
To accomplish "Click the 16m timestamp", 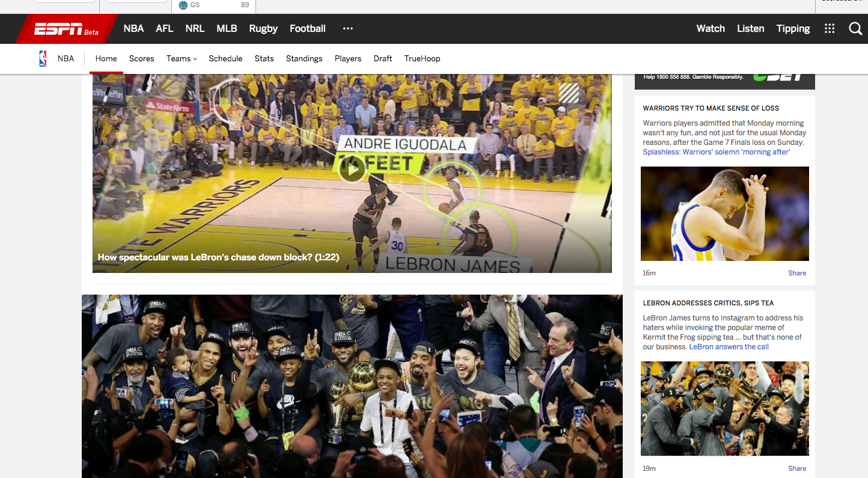I will pyautogui.click(x=649, y=273).
